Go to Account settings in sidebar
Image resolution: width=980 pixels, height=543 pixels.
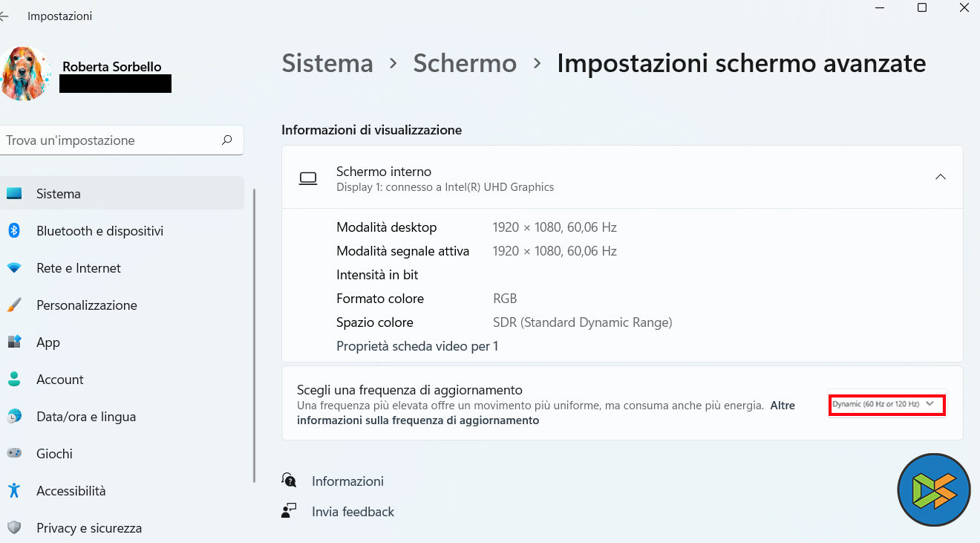(x=60, y=380)
